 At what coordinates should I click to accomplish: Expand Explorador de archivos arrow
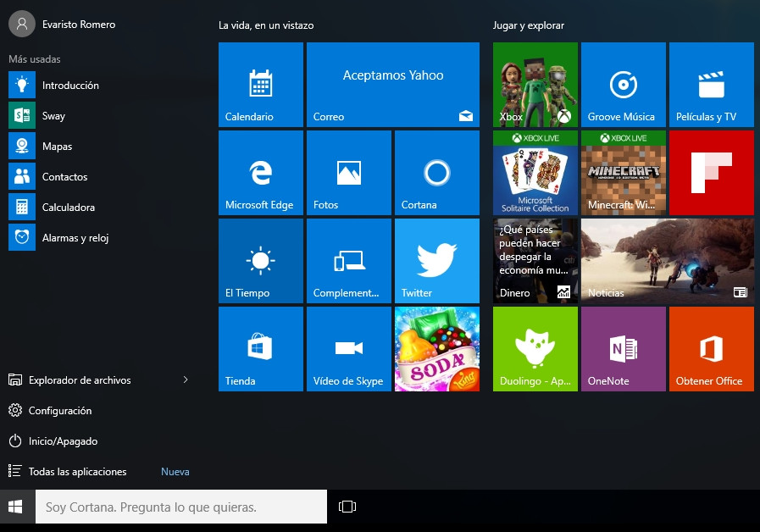tap(186, 380)
